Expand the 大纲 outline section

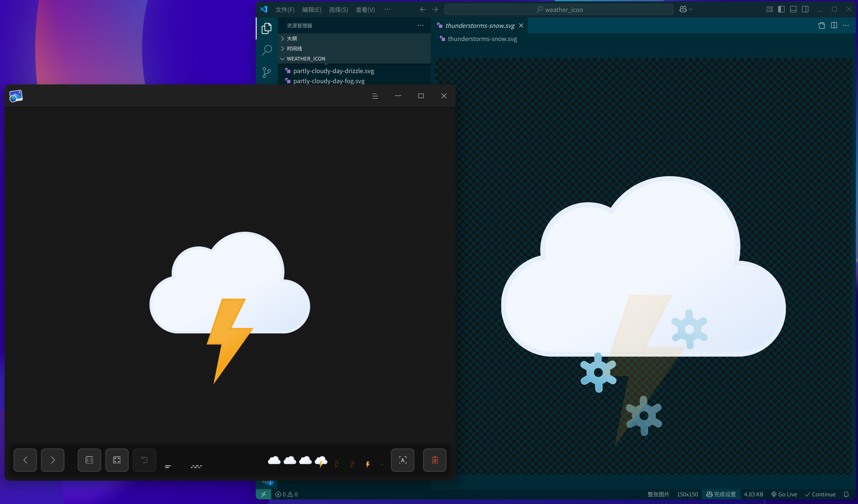pyautogui.click(x=354, y=39)
